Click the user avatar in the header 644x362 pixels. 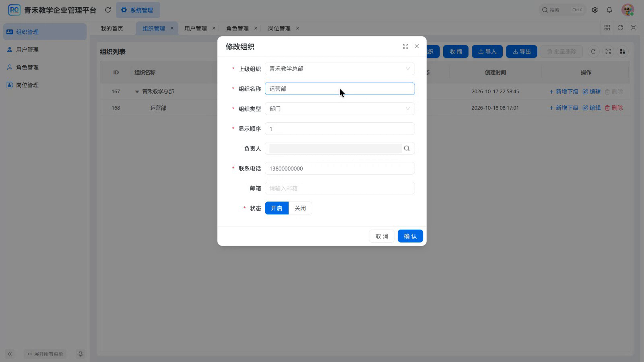(x=628, y=10)
